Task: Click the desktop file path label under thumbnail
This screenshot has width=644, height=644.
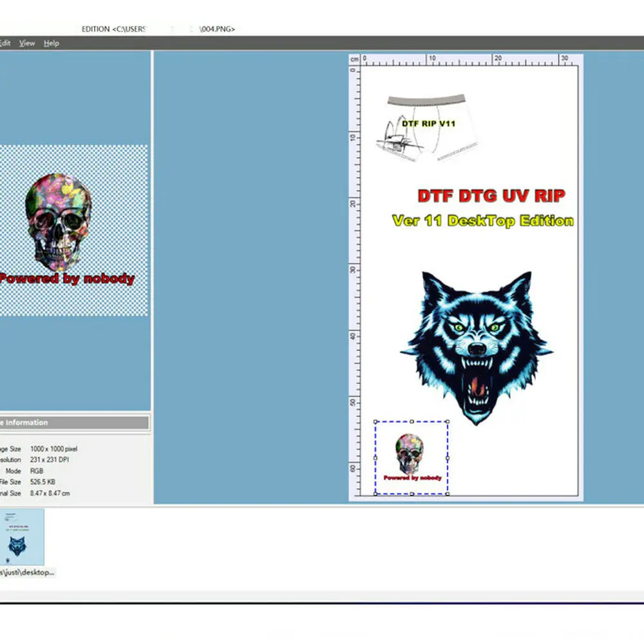Action: tap(27, 572)
